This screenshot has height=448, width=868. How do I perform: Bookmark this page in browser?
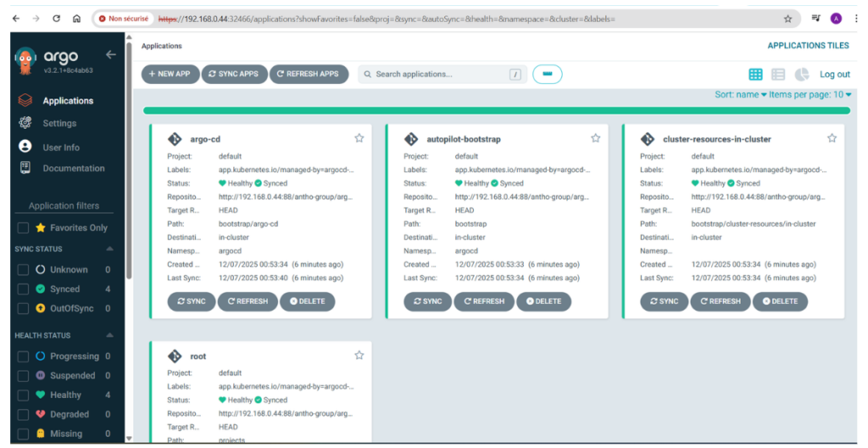tap(787, 18)
